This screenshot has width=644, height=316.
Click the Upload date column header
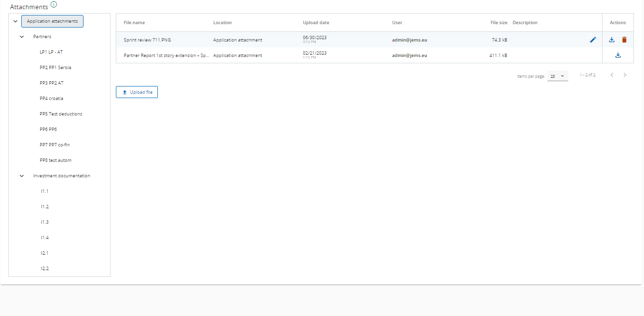[316, 23]
